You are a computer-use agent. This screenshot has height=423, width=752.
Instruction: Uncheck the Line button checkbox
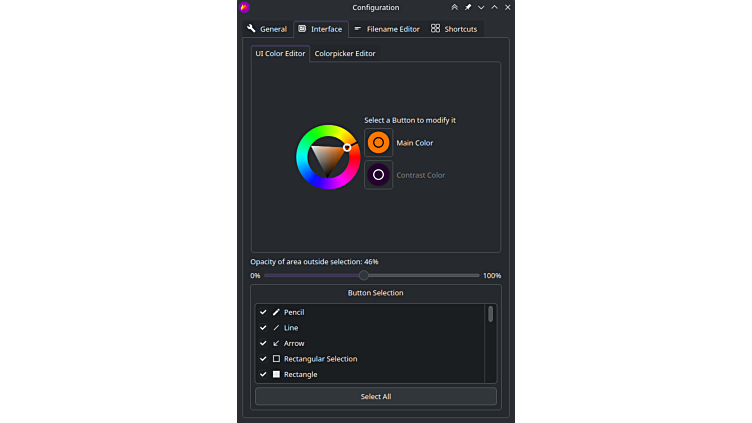pos(263,328)
